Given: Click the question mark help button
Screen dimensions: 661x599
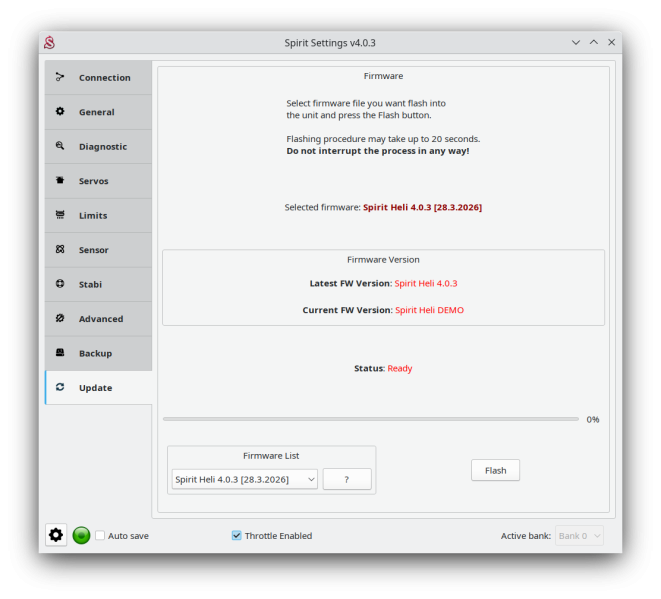Looking at the screenshot, I should click(x=347, y=480).
